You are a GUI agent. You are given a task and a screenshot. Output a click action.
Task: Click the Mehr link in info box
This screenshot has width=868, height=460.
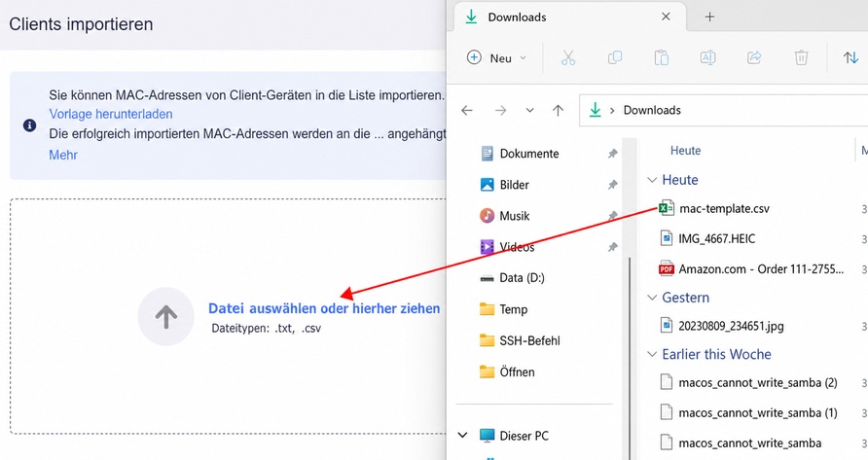pos(63,155)
